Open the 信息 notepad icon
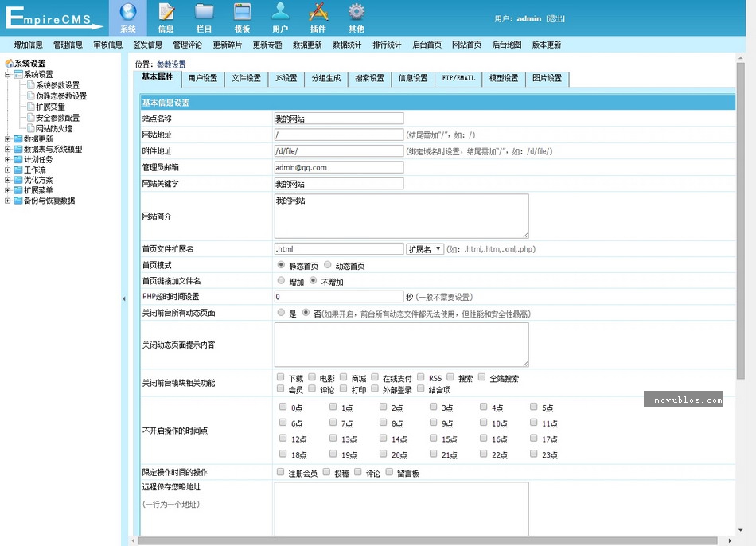The image size is (756, 546). pyautogui.click(x=166, y=12)
